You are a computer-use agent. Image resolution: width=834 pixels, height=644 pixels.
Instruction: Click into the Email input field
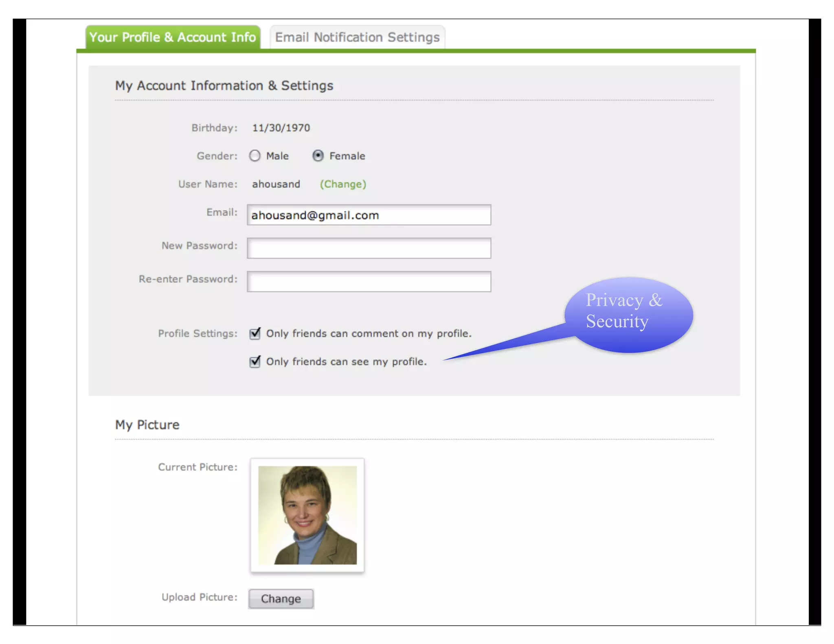pyautogui.click(x=369, y=215)
